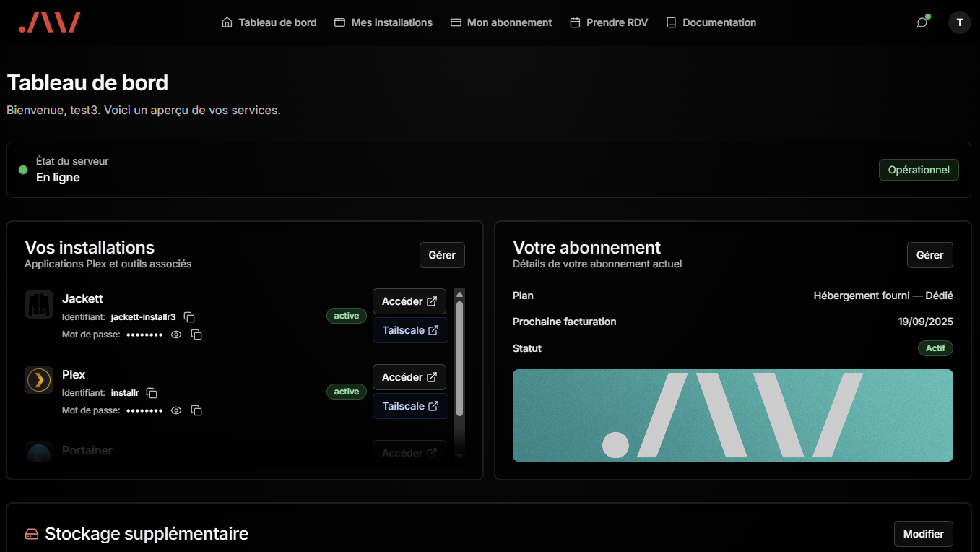
Task: Switch to Mes installations
Action: coord(383,22)
